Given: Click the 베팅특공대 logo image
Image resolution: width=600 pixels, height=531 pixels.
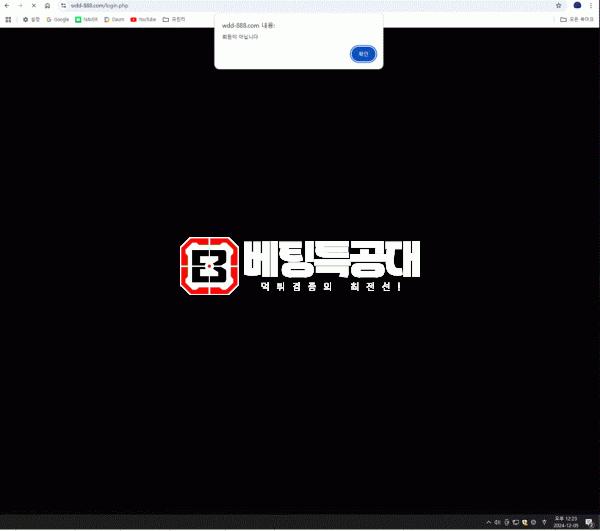Looking at the screenshot, I should point(300,266).
